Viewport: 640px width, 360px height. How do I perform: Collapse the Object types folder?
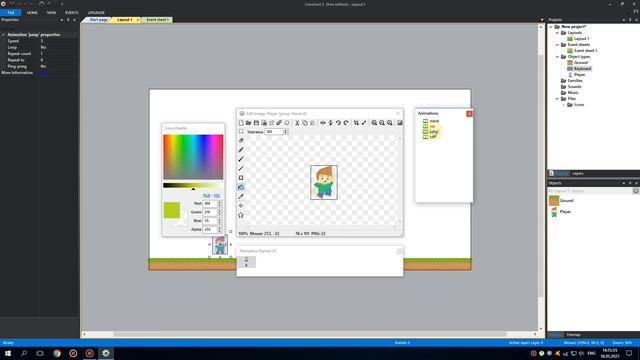[558, 57]
